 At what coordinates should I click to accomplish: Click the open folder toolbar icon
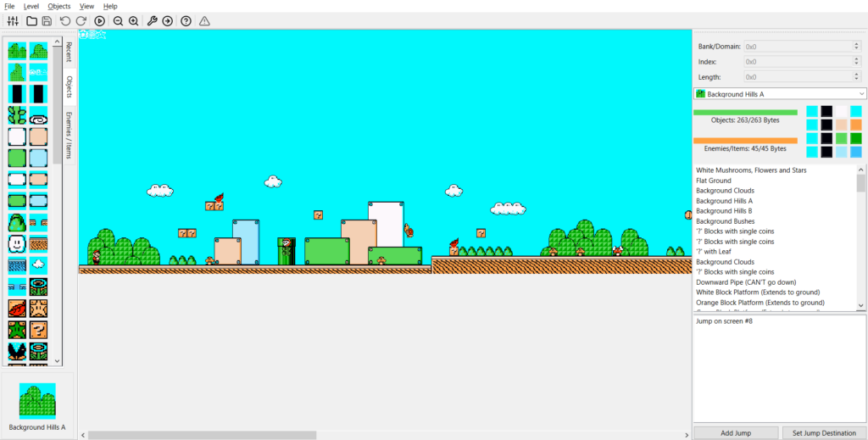point(31,20)
